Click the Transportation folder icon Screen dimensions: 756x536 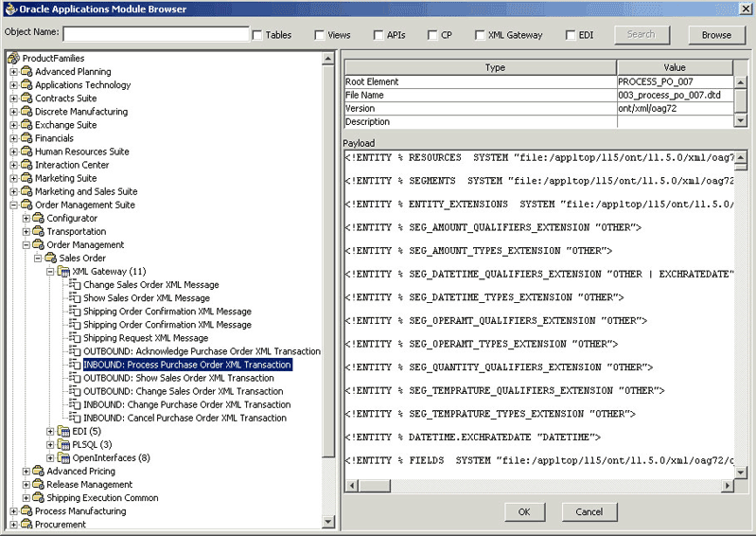pyautogui.click(x=39, y=232)
